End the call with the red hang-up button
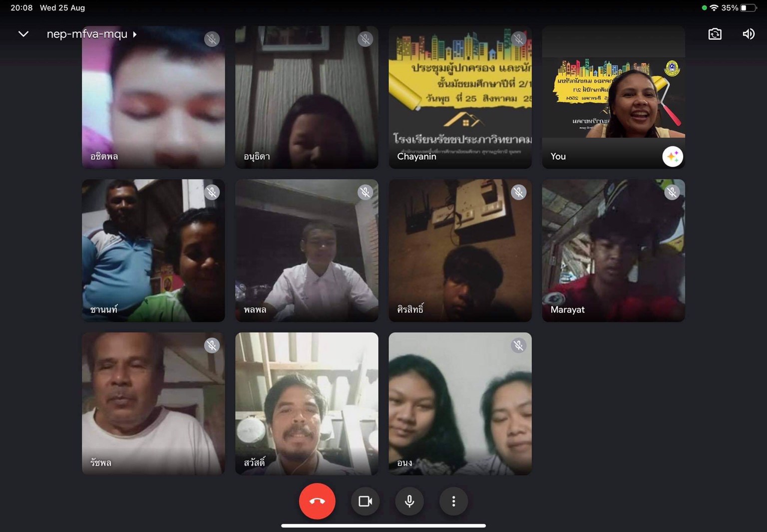This screenshot has width=767, height=532. [317, 501]
